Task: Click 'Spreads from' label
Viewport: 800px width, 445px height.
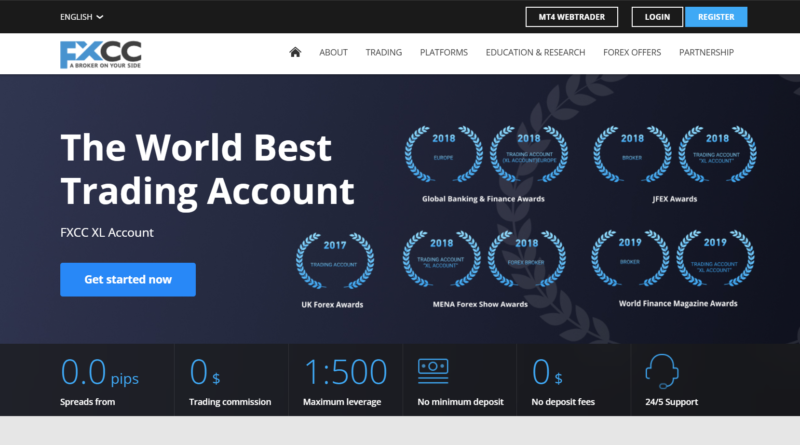Action: 87,402
